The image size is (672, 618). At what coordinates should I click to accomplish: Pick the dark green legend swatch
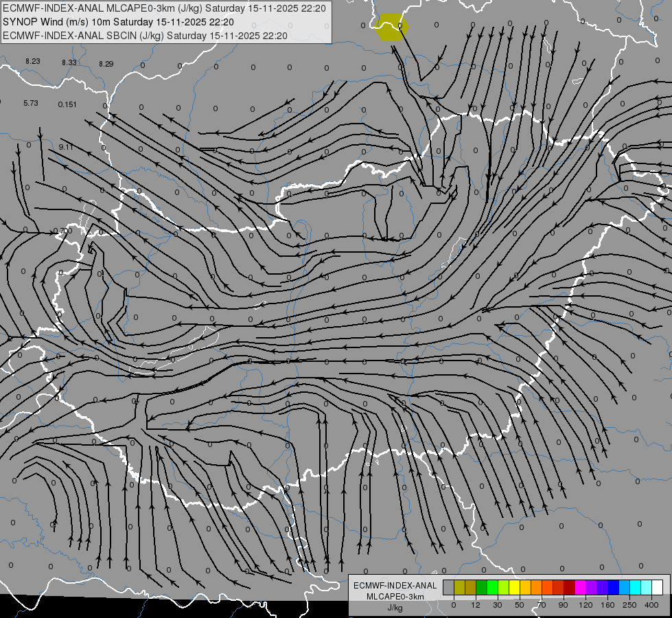click(481, 587)
